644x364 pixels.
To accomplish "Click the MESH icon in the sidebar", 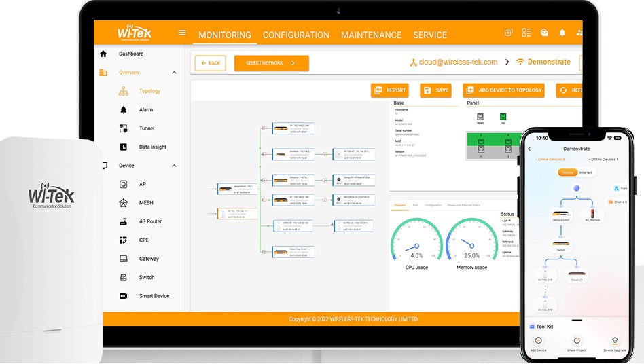I will tap(123, 203).
